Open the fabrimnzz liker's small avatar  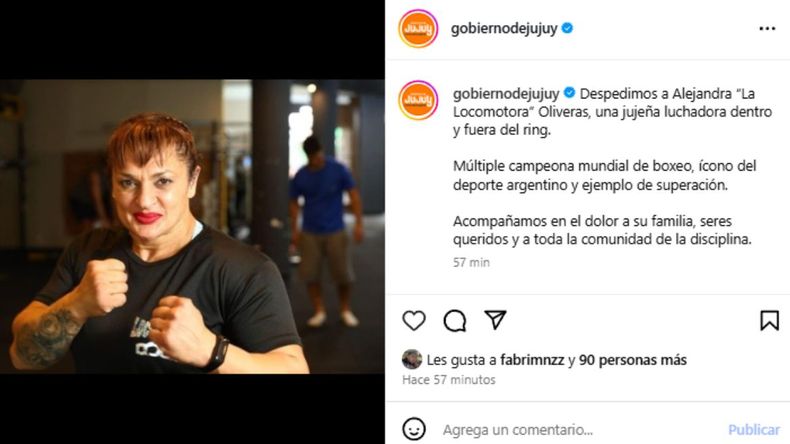(x=412, y=359)
